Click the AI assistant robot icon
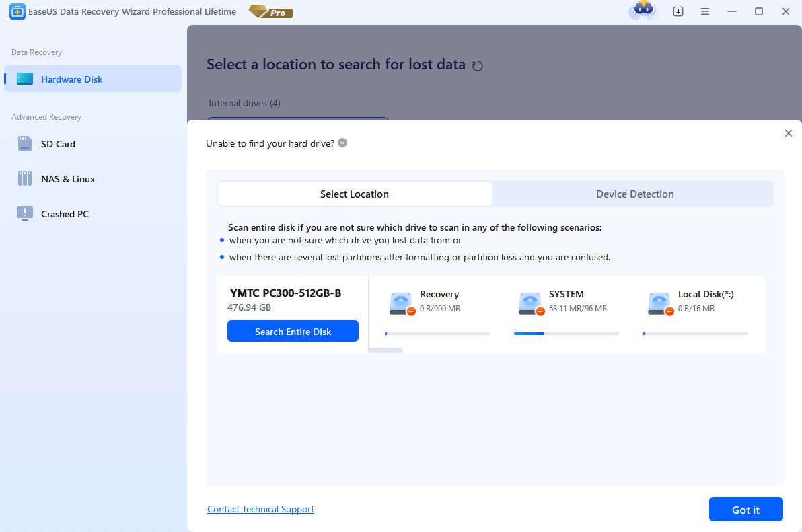 643,11
